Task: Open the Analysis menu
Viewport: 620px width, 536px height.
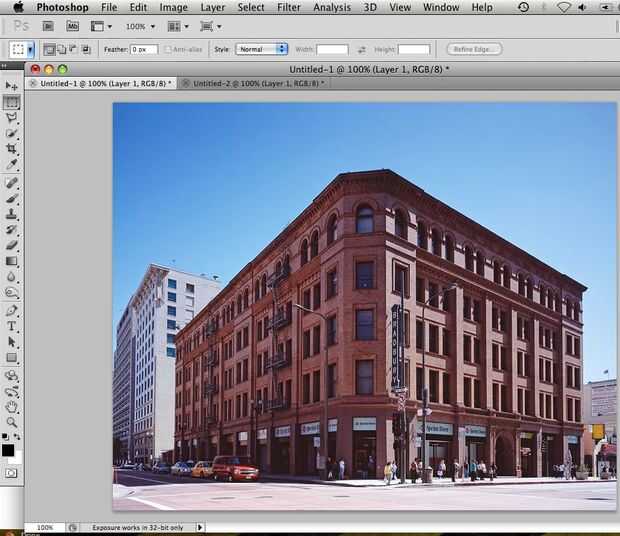Action: (x=332, y=7)
